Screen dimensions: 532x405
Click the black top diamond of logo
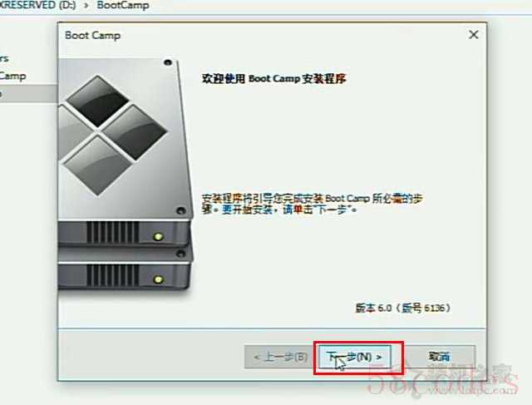coord(98,101)
